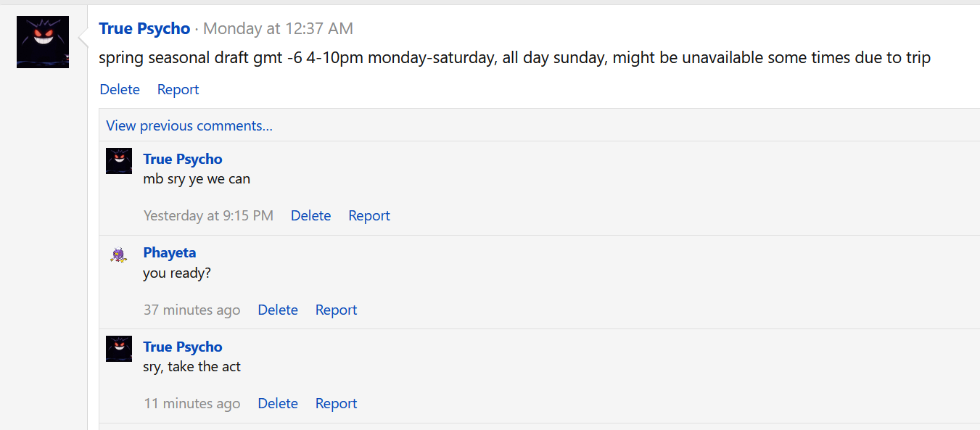Open True Psycho name on 'mb sry' comment

tap(183, 159)
